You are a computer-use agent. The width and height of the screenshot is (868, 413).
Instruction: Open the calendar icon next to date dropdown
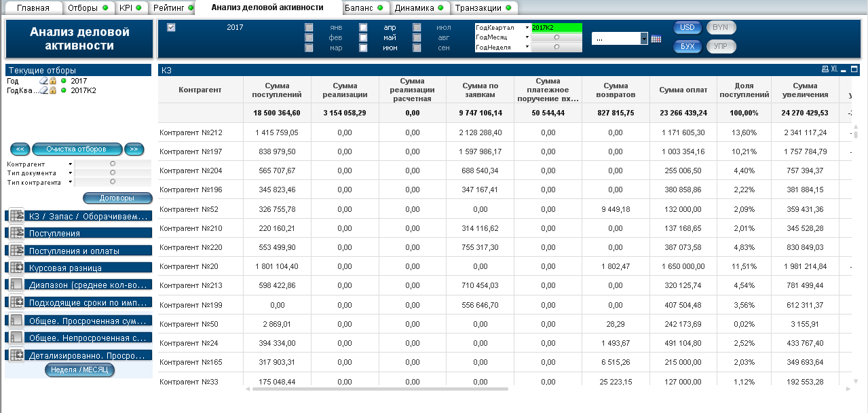point(656,39)
